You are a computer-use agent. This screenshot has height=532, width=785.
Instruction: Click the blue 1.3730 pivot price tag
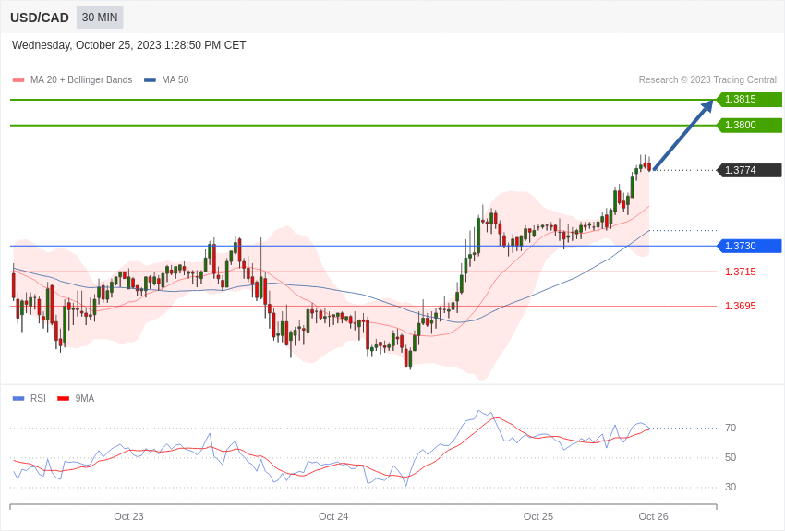(749, 246)
